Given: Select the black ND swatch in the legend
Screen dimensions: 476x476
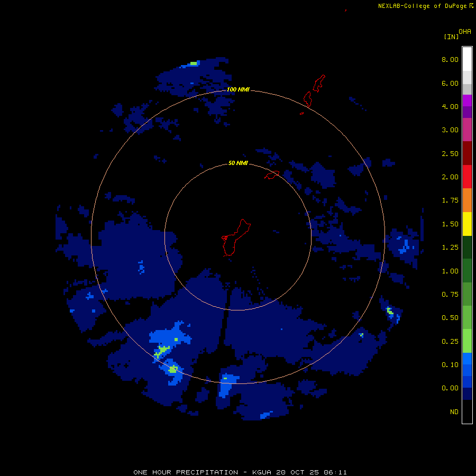Looking at the screenshot, I should 467,411.
